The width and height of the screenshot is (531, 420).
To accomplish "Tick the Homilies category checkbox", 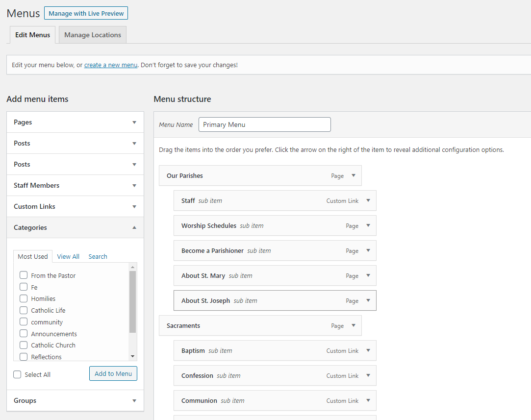I will click(24, 298).
